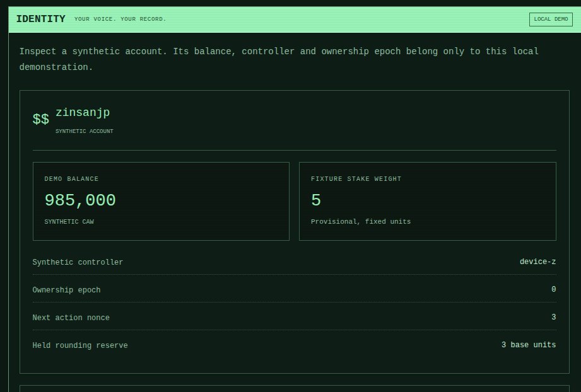Click the Provisional, fixed units note

click(361, 221)
